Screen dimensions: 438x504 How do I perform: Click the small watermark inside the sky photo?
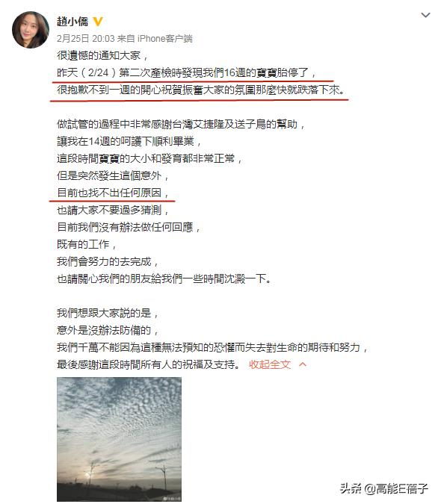tap(172, 499)
